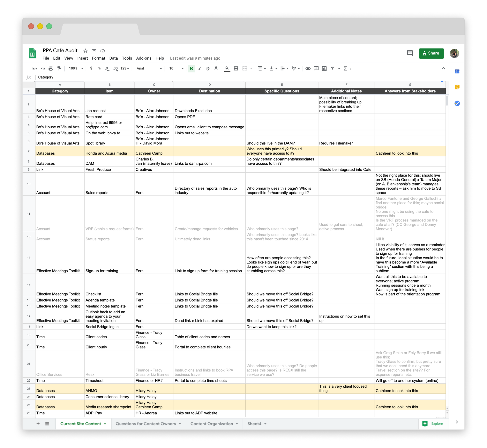Open the Zoom 100% dropdown

[76, 69]
